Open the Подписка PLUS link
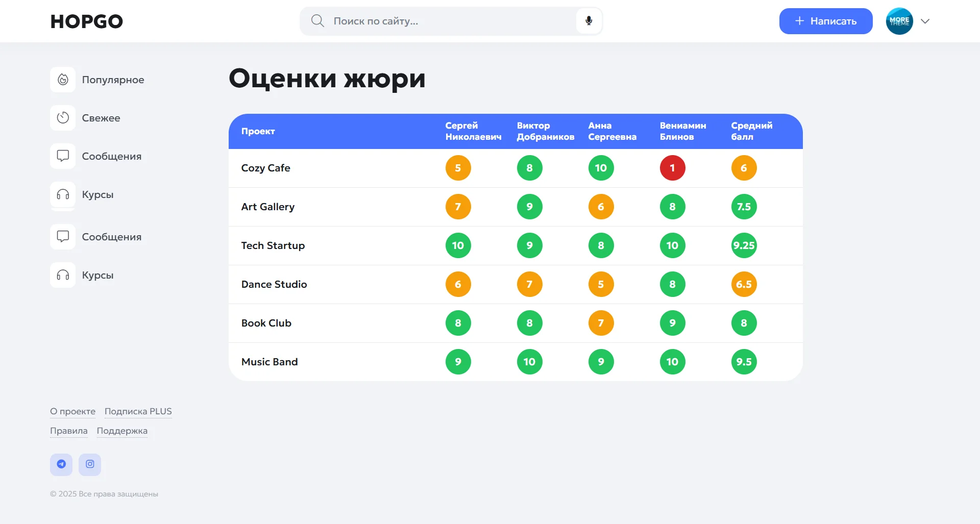Viewport: 980px width, 524px height. (x=138, y=411)
